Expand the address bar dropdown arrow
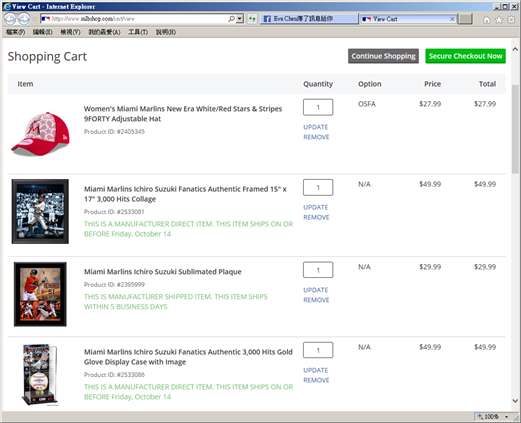The image size is (521, 423). point(240,19)
